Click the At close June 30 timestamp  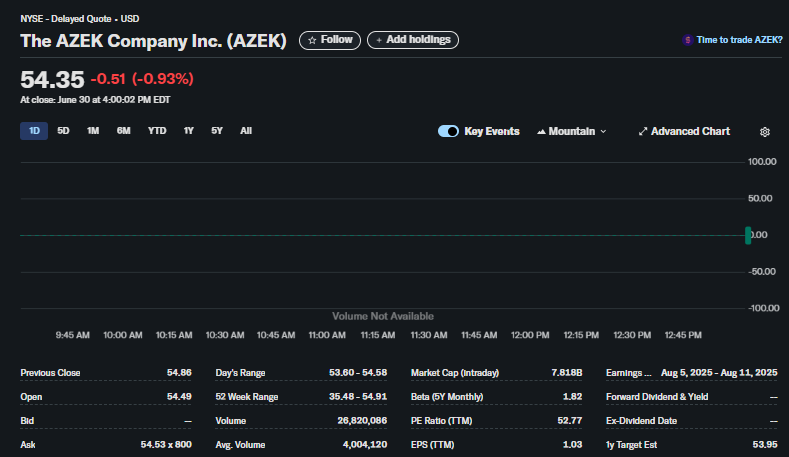tap(95, 100)
